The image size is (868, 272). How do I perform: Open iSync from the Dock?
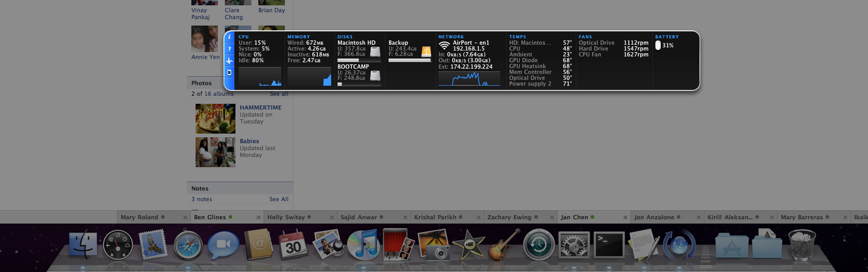coord(679,245)
